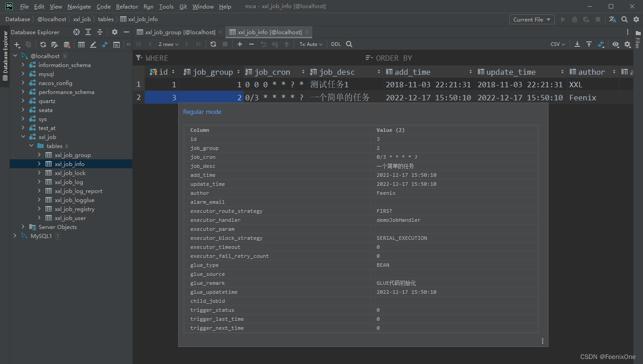The image size is (643, 364).
Task: Open the CSV data extractor dropdown
Action: pos(558,44)
